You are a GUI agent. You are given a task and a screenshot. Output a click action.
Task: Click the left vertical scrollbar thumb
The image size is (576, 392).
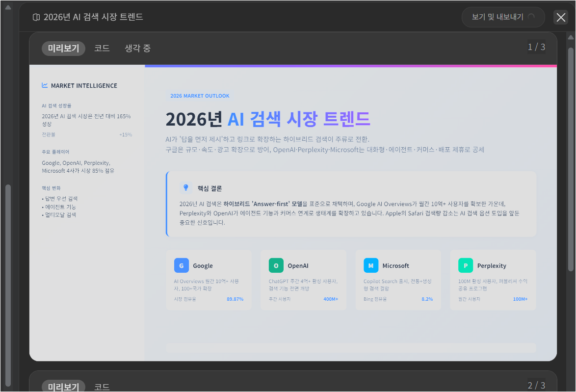pyautogui.click(x=8, y=285)
